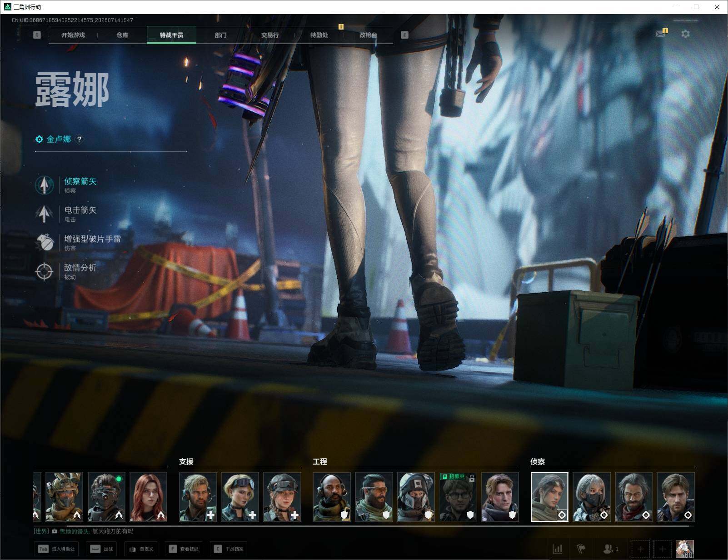The width and height of the screenshot is (728, 560).
Task: Click the 支援 category header
Action: click(186, 462)
